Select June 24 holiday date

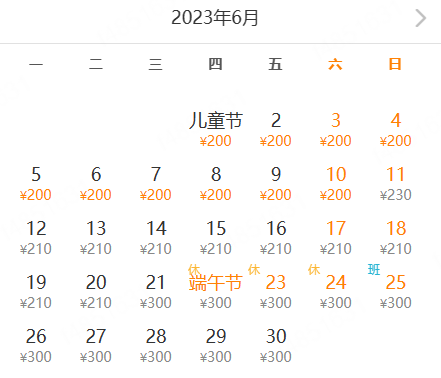point(336,291)
